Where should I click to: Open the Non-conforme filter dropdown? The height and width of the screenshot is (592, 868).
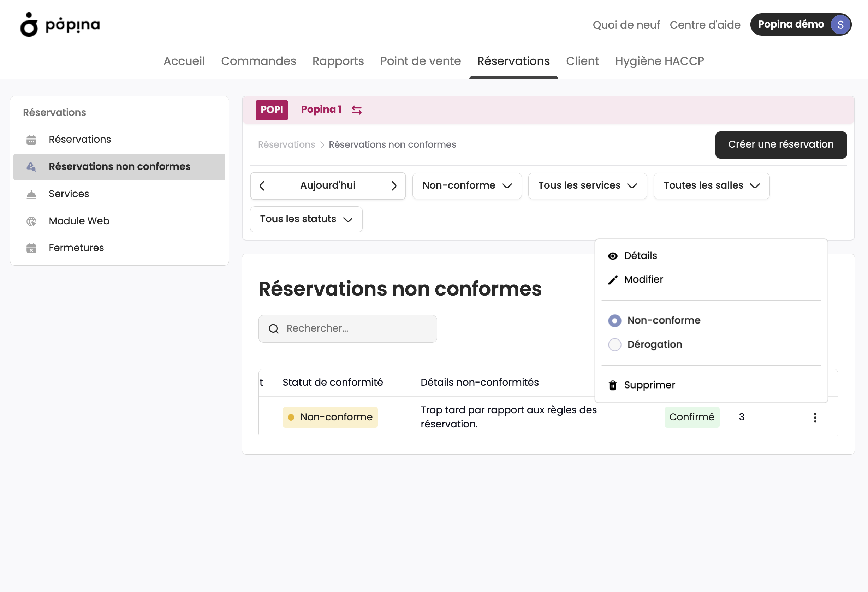pyautogui.click(x=467, y=186)
